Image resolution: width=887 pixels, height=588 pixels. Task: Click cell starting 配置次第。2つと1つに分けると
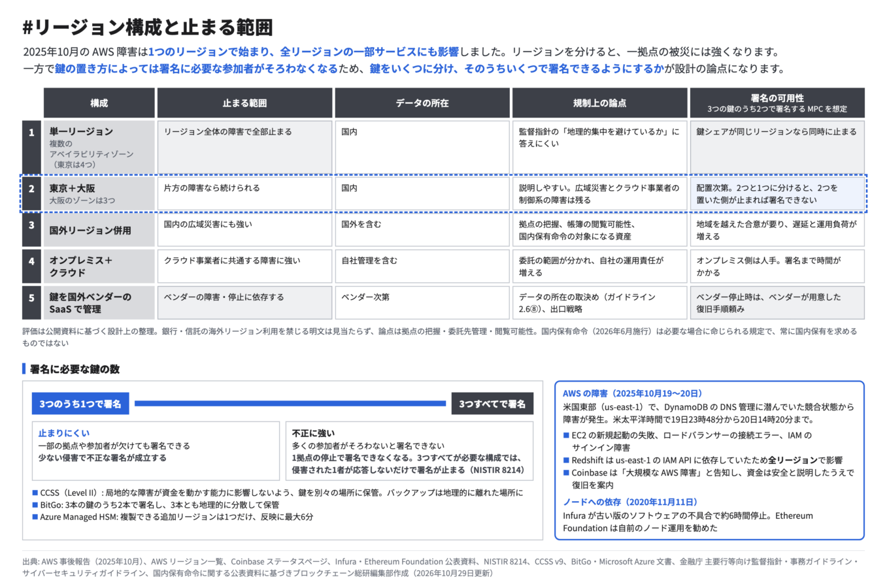pos(777,193)
